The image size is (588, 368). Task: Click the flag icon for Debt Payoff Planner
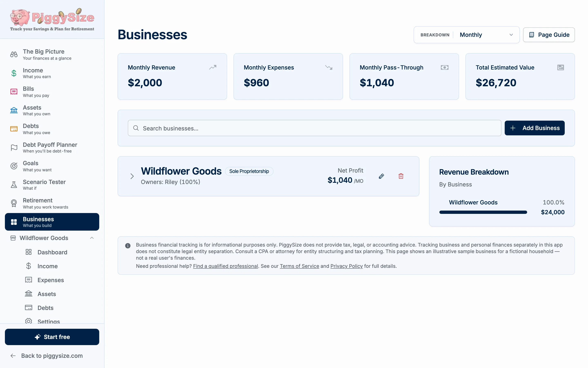[x=14, y=147]
